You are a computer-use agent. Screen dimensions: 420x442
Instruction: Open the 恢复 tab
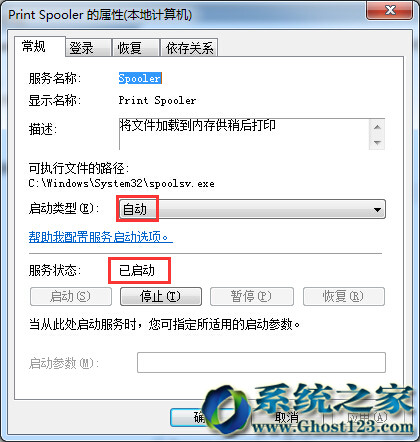point(136,48)
